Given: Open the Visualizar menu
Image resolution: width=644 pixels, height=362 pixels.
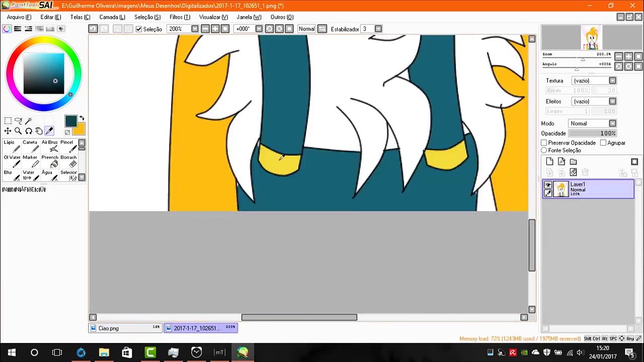Looking at the screenshot, I should (213, 17).
